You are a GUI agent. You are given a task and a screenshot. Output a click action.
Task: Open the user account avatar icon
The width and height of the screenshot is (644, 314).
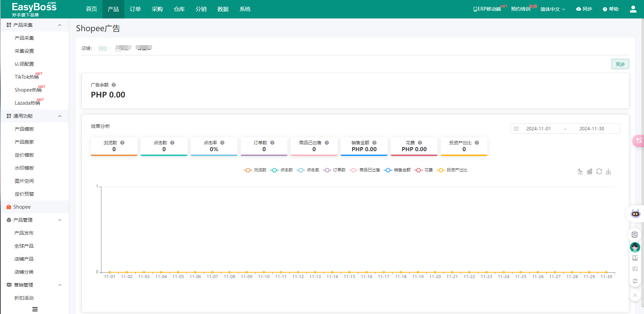tap(633, 9)
